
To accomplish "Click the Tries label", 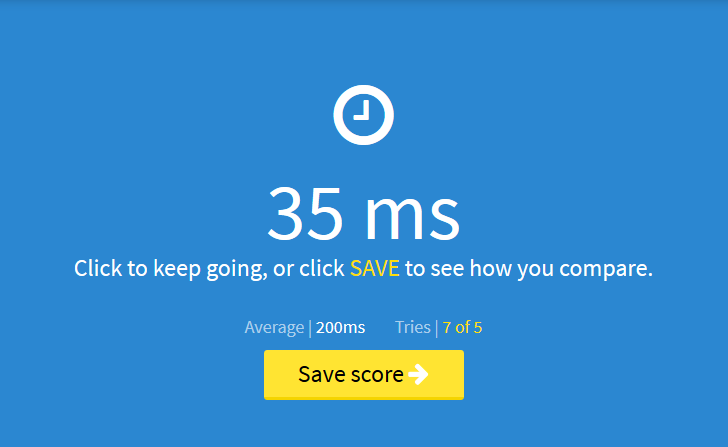I will click(x=413, y=327).
